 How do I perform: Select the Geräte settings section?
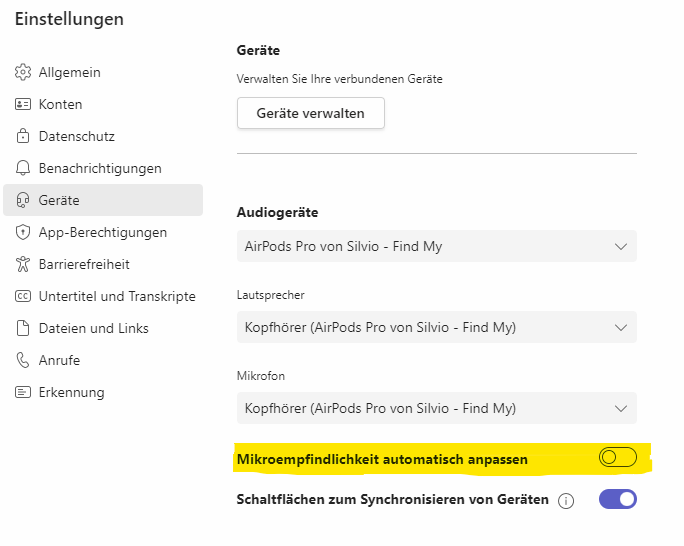pyautogui.click(x=59, y=200)
